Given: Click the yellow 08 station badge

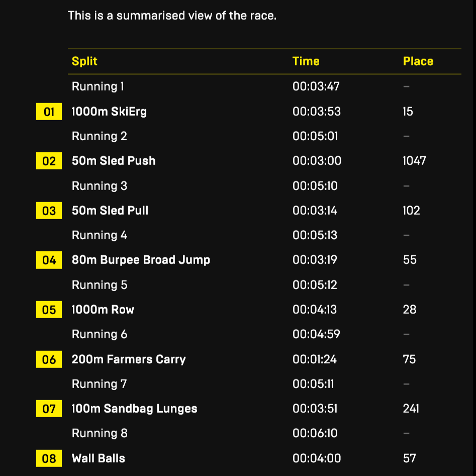Looking at the screenshot, I should 49,458.
